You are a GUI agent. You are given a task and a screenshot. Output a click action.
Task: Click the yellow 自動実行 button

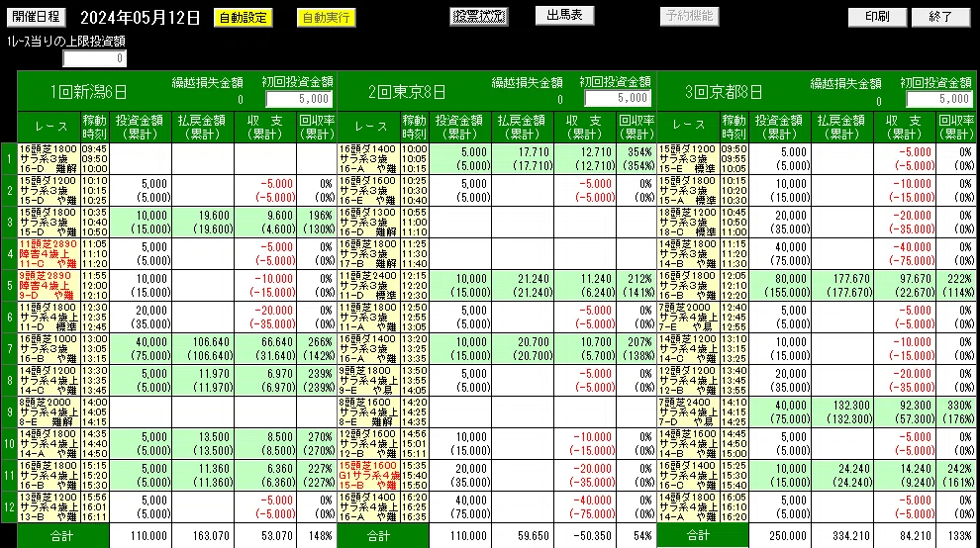326,18
